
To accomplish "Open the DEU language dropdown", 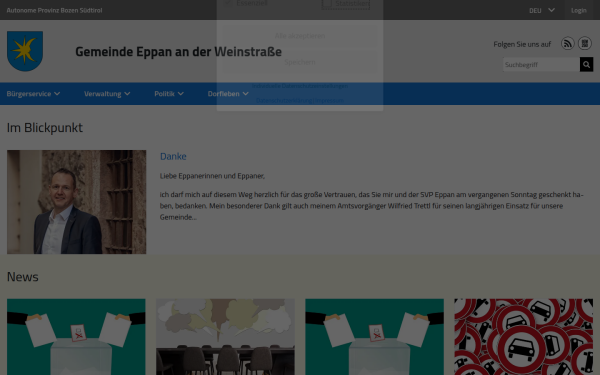I will pyautogui.click(x=541, y=10).
